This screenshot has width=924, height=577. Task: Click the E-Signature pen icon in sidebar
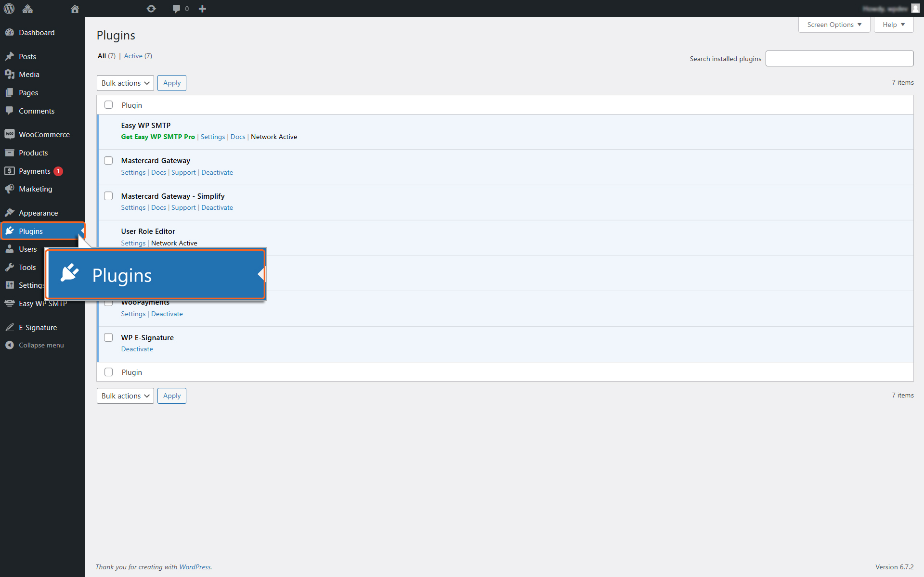coord(10,327)
